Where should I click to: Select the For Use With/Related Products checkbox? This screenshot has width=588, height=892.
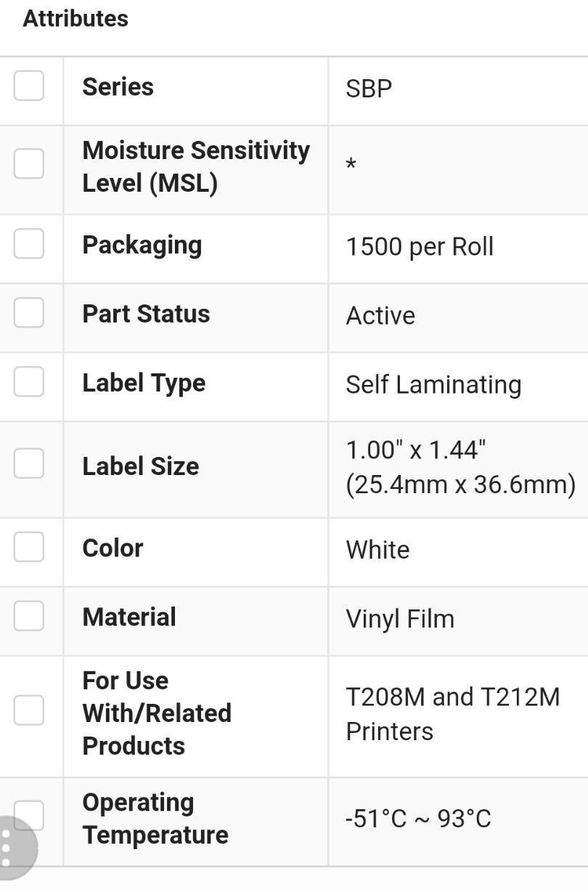tap(29, 710)
